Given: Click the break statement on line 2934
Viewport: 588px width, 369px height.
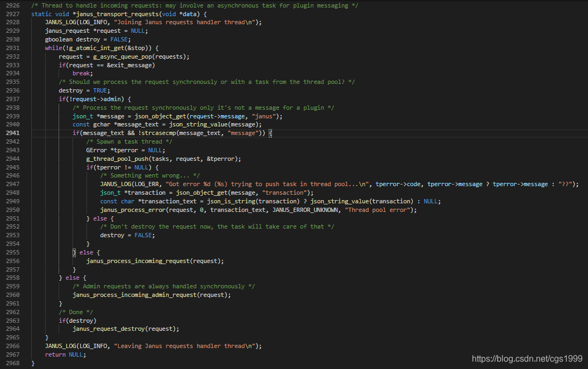Looking at the screenshot, I should pyautogui.click(x=82, y=73).
